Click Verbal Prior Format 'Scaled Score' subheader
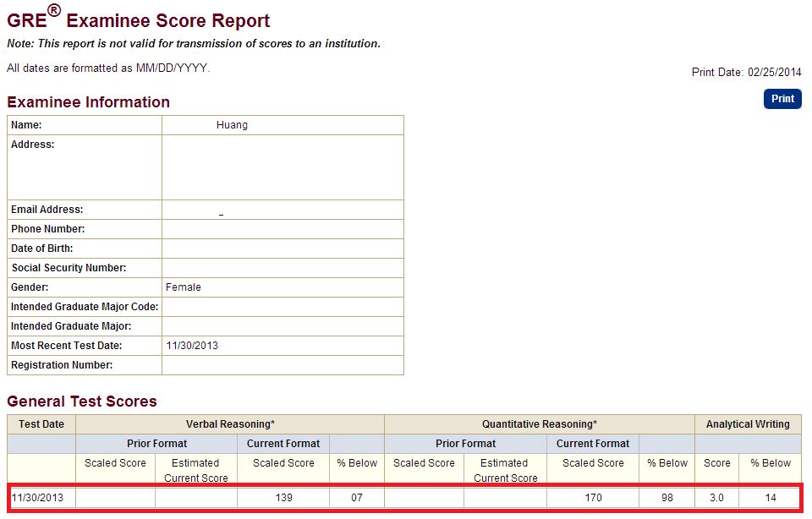Viewport: 812px width, 519px height. tap(116, 463)
